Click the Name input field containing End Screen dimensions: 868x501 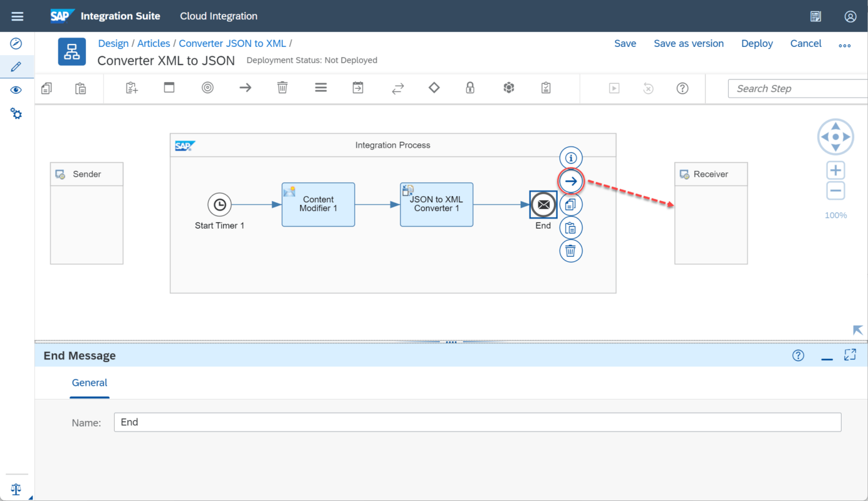478,422
